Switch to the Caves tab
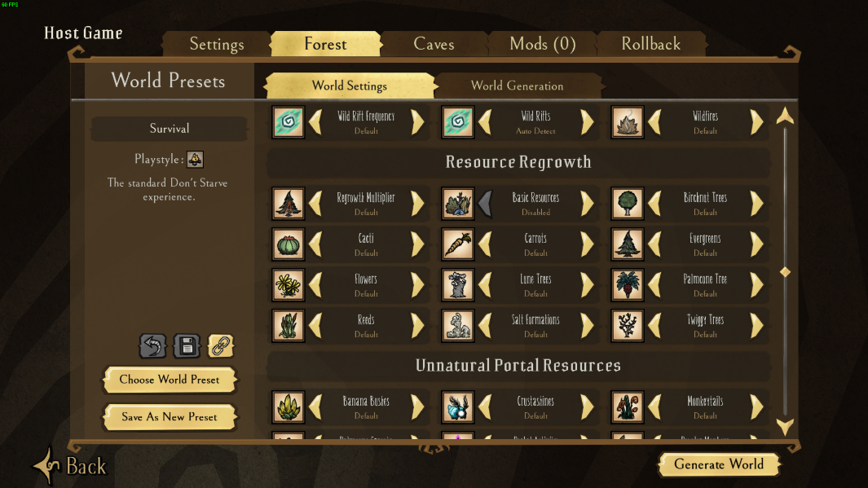Image resolution: width=868 pixels, height=488 pixels. pos(434,44)
